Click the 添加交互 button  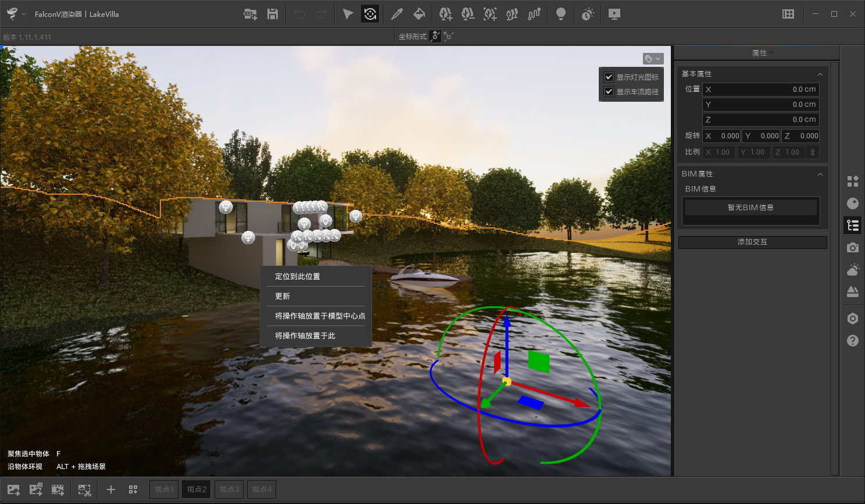pyautogui.click(x=752, y=242)
